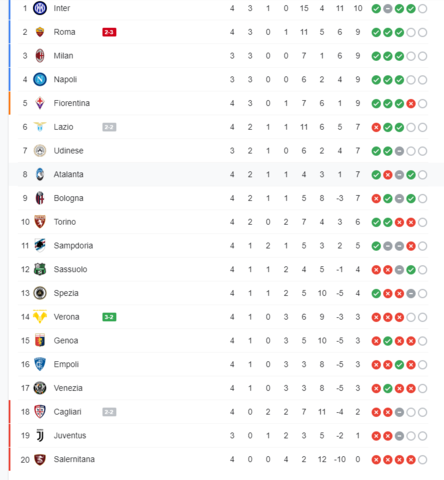Click the Napoli club logo
Viewport: 444px width, 480px height.
[x=40, y=79]
